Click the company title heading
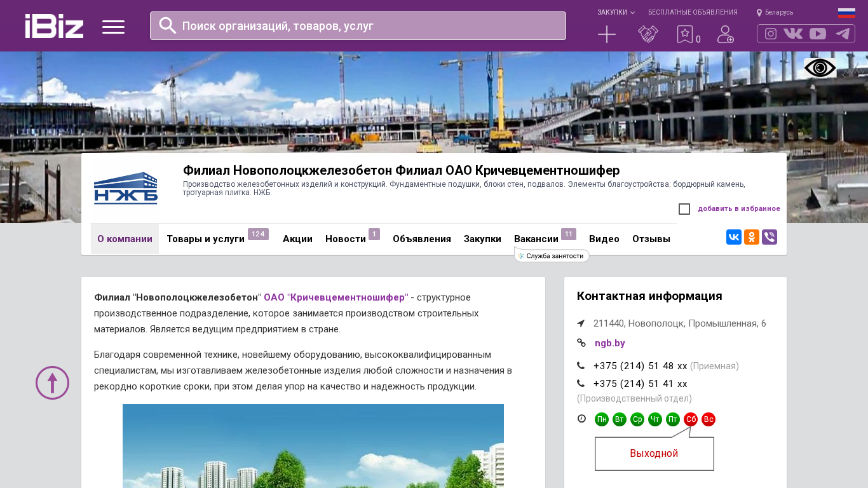The image size is (868, 488). tap(401, 170)
